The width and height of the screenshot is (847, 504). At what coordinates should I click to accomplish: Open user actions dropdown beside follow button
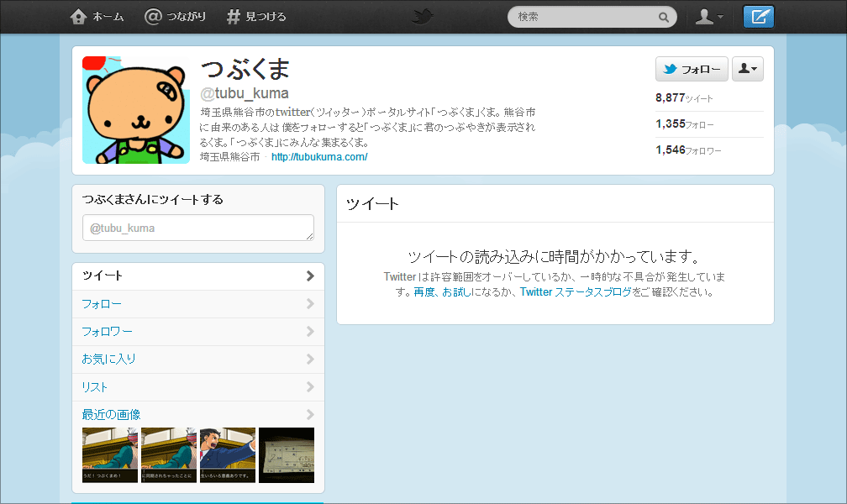(x=748, y=69)
